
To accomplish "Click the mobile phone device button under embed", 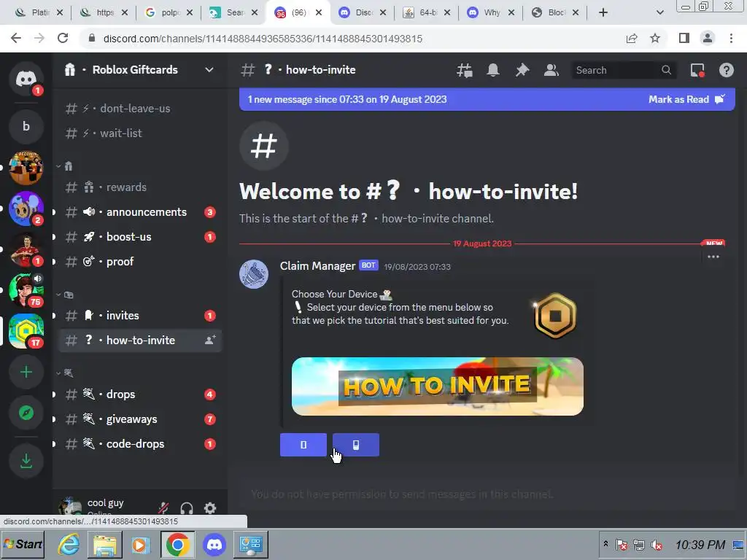I will tap(355, 445).
